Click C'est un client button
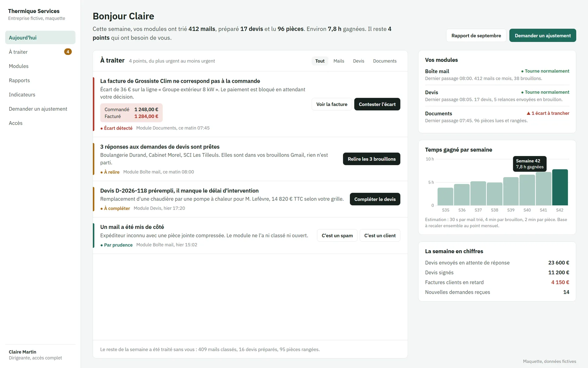The height and width of the screenshot is (368, 588). (380, 236)
